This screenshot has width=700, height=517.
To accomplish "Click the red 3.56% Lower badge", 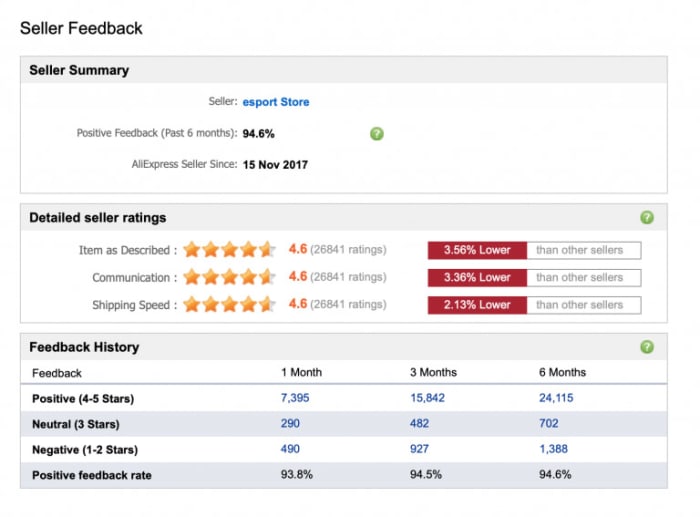I will click(477, 250).
